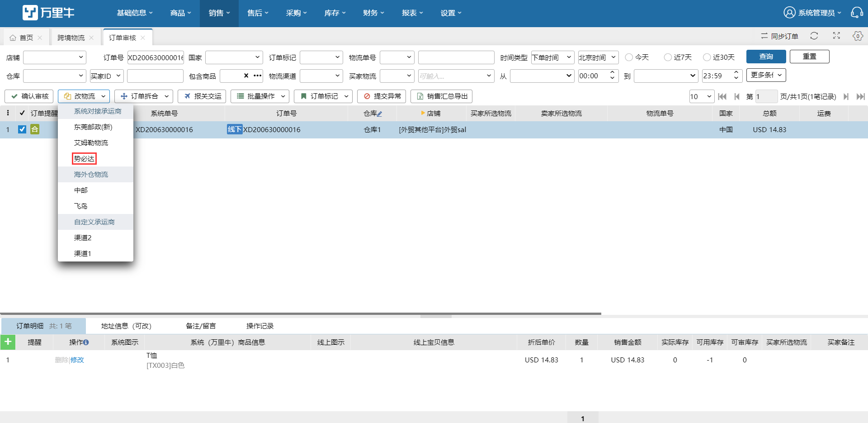Open the 基础信息 top menu
Image resolution: width=868 pixels, height=423 pixels.
pos(135,13)
